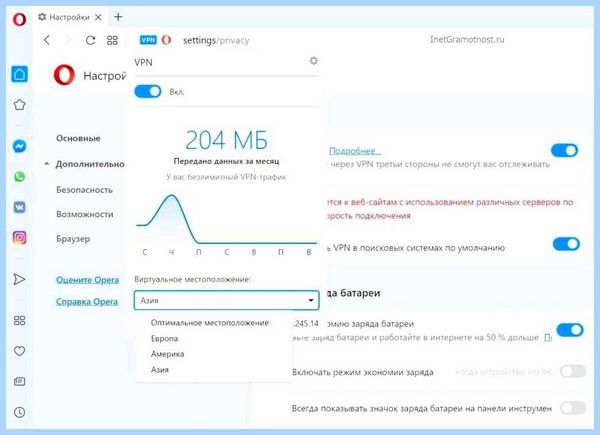Click the large Opera logo beside Настрой
The image size is (600, 435).
[x=64, y=75]
